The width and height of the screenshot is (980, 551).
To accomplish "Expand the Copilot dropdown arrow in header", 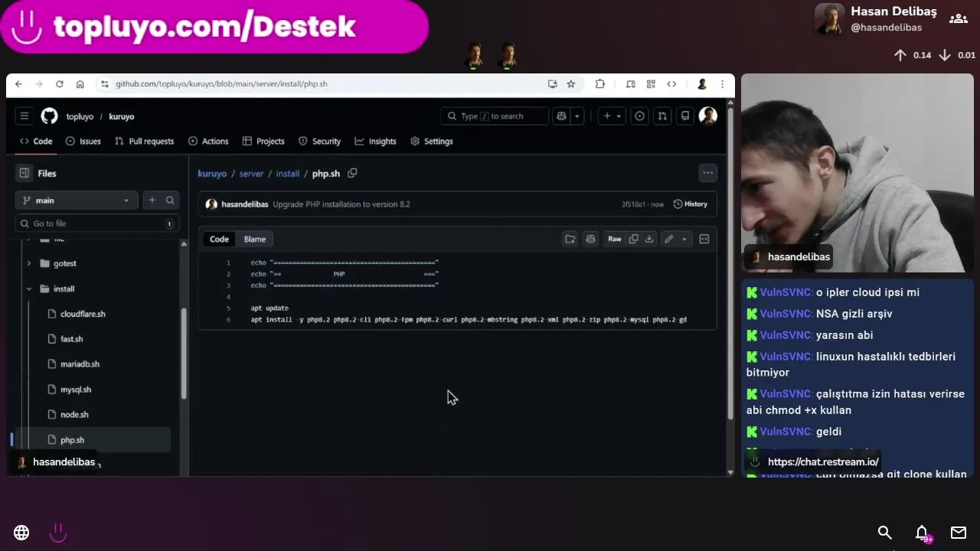I will pyautogui.click(x=577, y=116).
